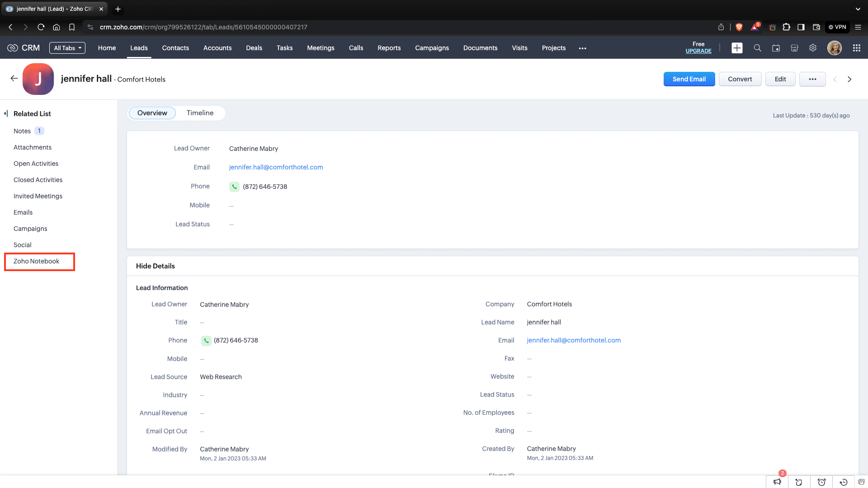Collapse section with Hide Details

pyautogui.click(x=155, y=266)
